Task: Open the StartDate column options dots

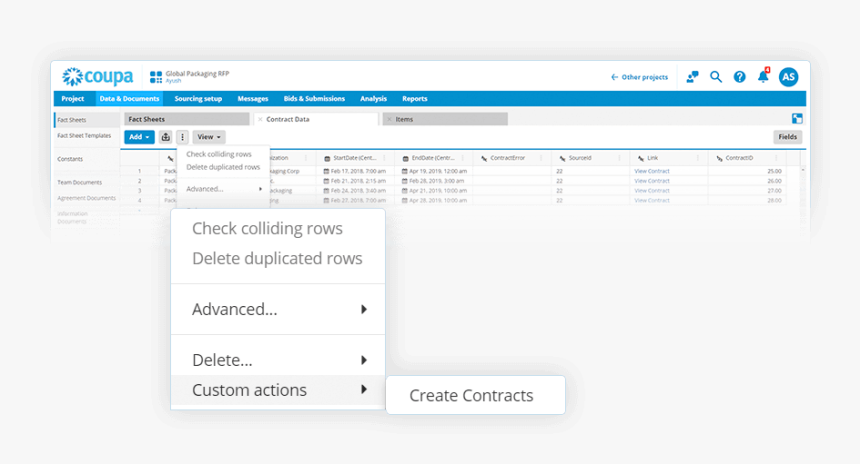Action: pos(384,158)
